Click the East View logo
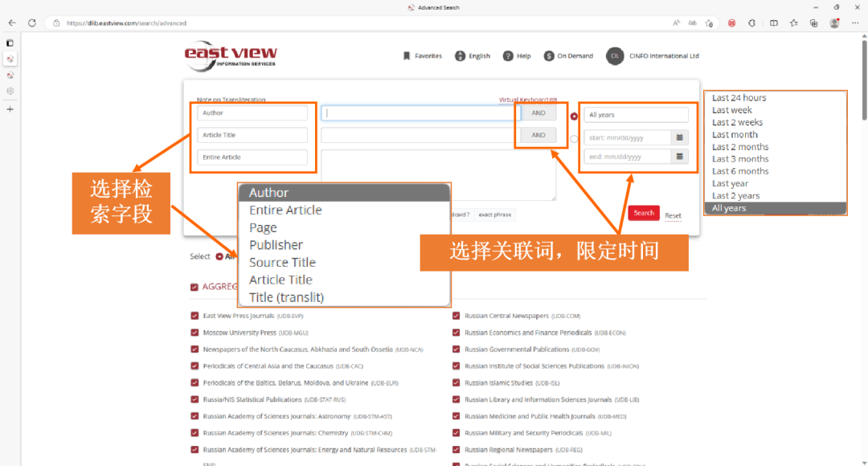This screenshot has width=868, height=466. pyautogui.click(x=231, y=56)
